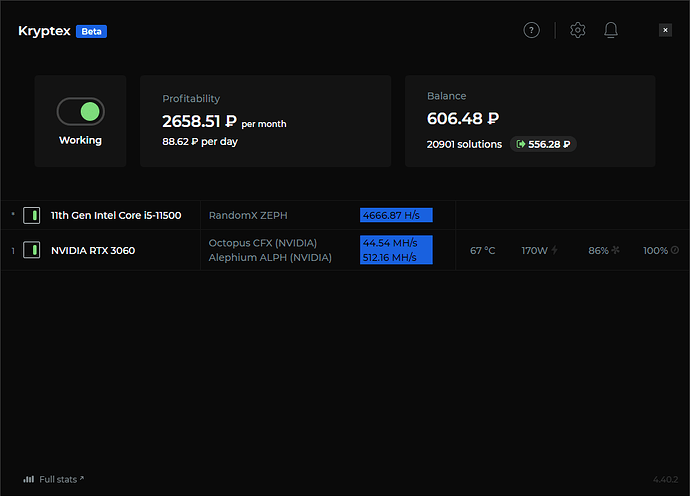Click the 86% fan speed icon
690x496 pixels.
[x=615, y=250]
